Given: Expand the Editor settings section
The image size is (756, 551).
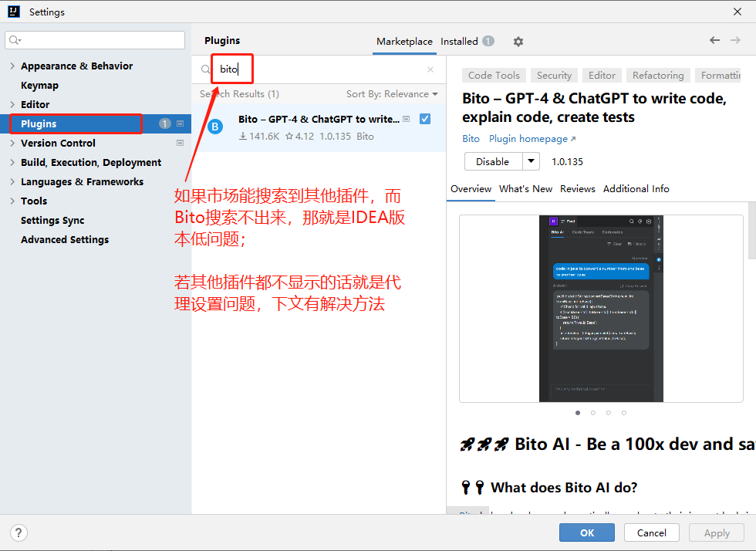Looking at the screenshot, I should coord(12,104).
